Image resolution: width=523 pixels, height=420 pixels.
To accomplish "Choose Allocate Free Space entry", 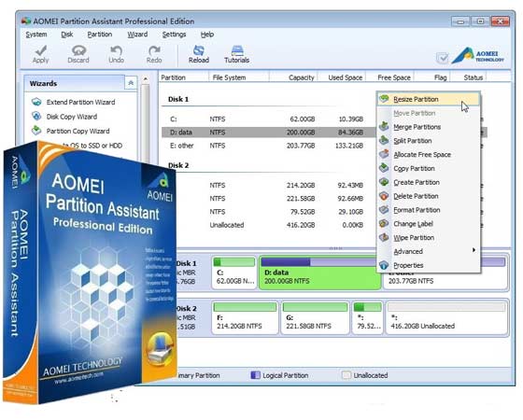I will (429, 154).
